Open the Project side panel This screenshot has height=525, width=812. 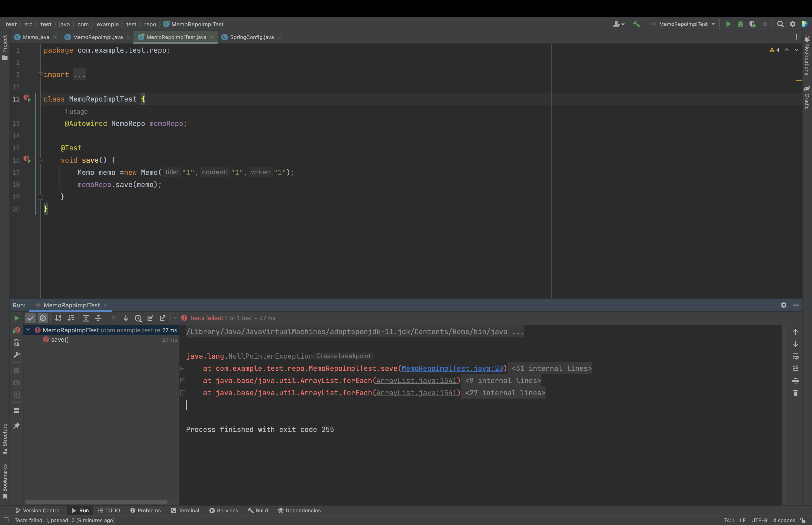point(5,48)
